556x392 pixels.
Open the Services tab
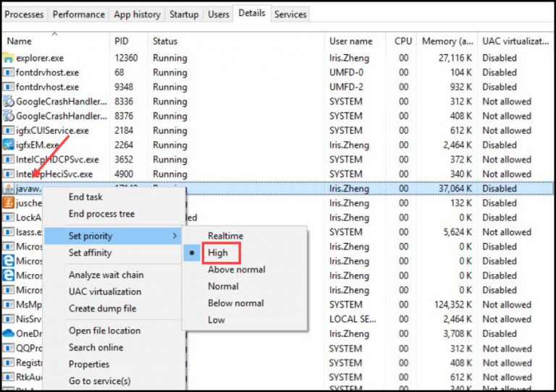(290, 14)
